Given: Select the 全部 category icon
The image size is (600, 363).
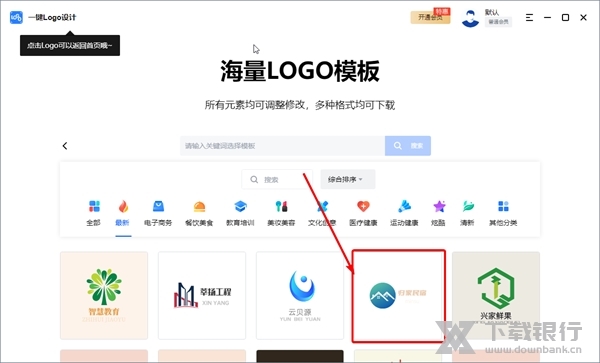Looking at the screenshot, I should (x=94, y=206).
